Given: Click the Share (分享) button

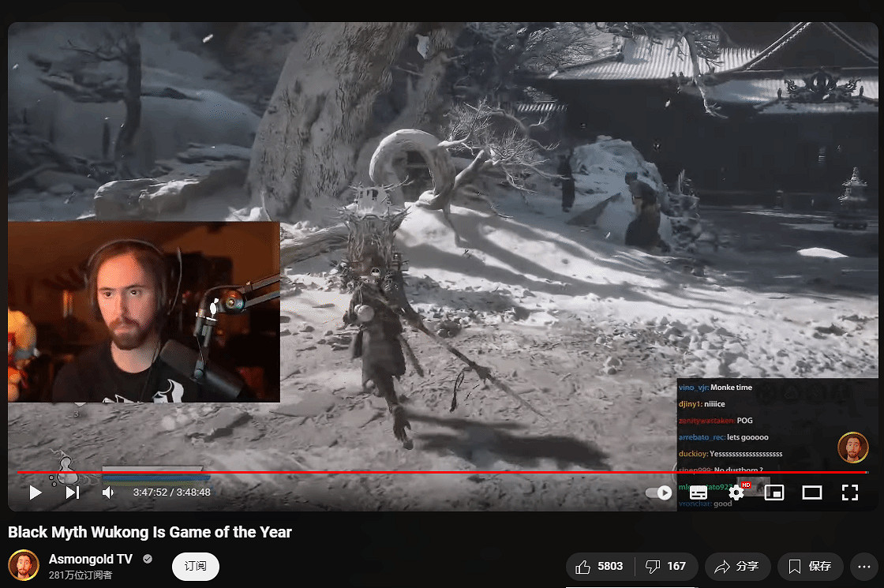Looking at the screenshot, I should [736, 566].
